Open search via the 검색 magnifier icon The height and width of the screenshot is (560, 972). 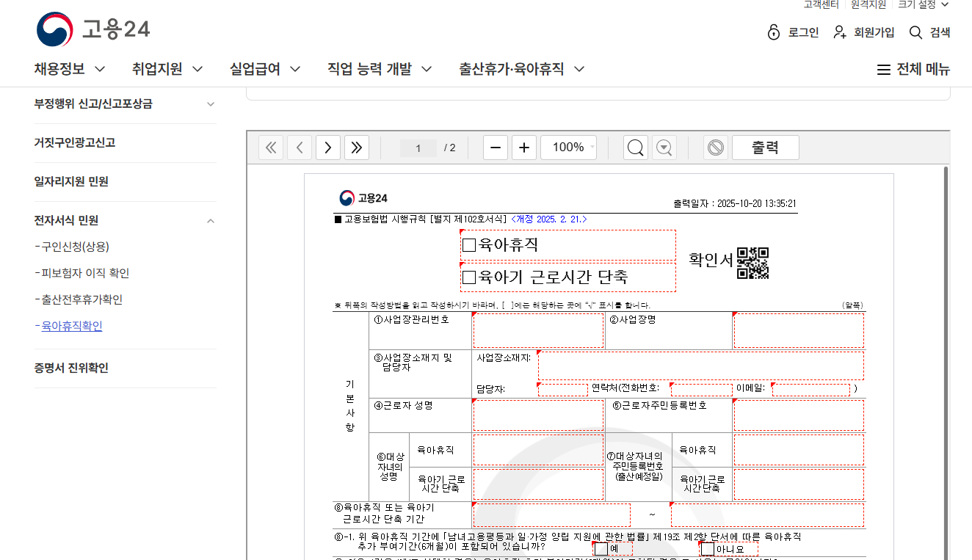click(x=915, y=32)
